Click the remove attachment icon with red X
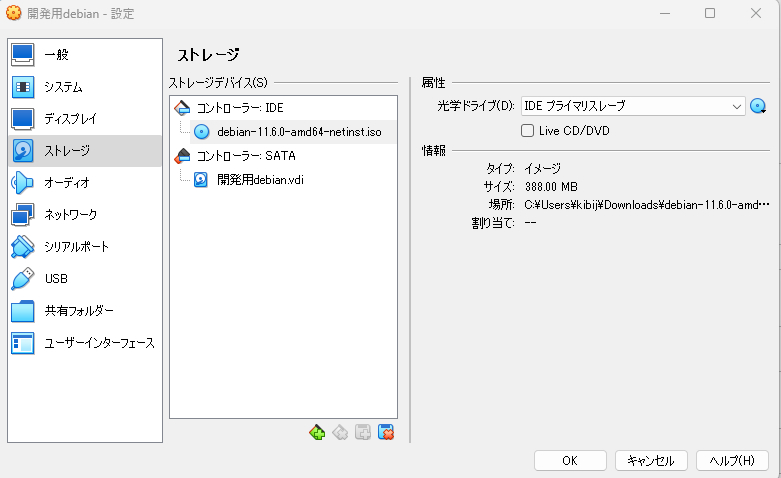The width and height of the screenshot is (781, 478). point(386,432)
